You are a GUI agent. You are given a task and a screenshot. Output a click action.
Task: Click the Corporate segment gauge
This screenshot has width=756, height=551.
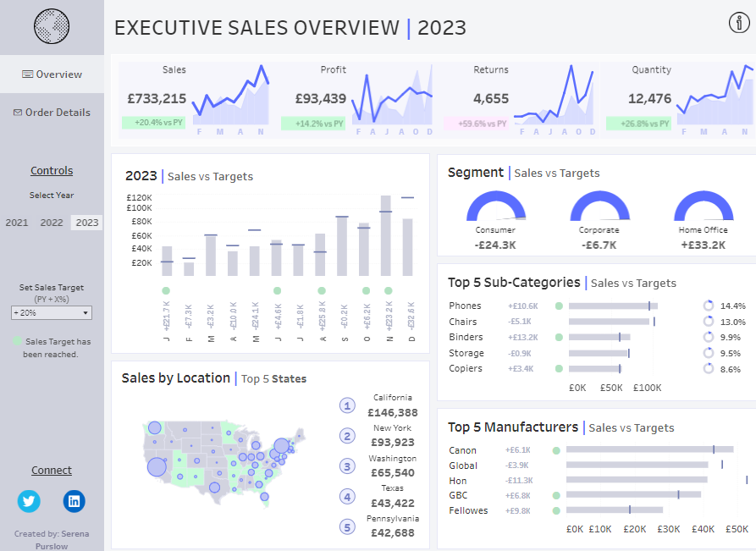point(599,206)
